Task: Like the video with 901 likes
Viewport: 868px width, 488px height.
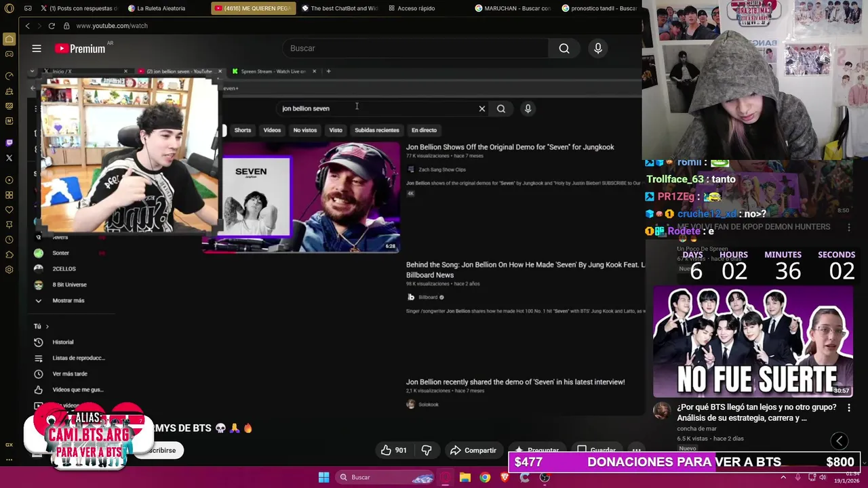Action: click(393, 450)
